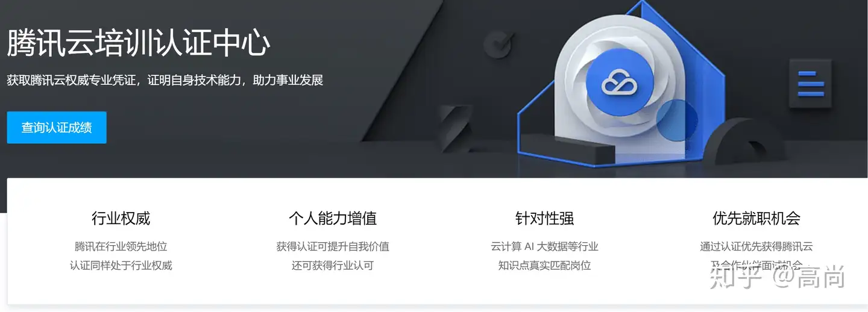
Task: Select the 优先就职机会 heading
Action: click(756, 218)
